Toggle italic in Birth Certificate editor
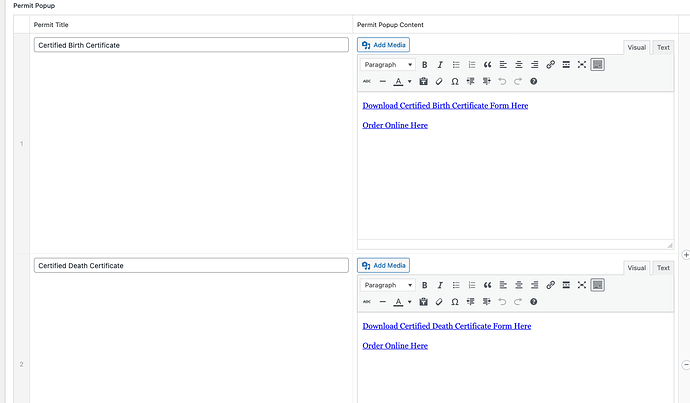 440,65
